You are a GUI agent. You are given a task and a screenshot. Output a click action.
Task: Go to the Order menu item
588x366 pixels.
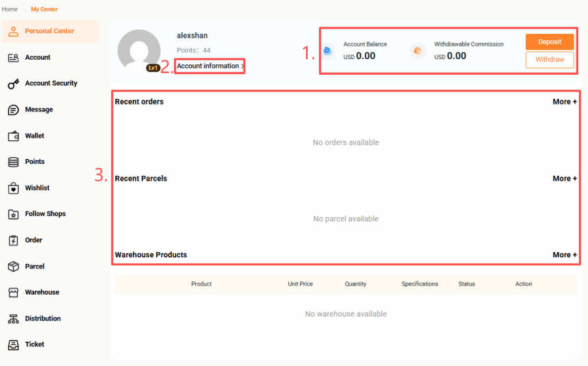pos(33,240)
